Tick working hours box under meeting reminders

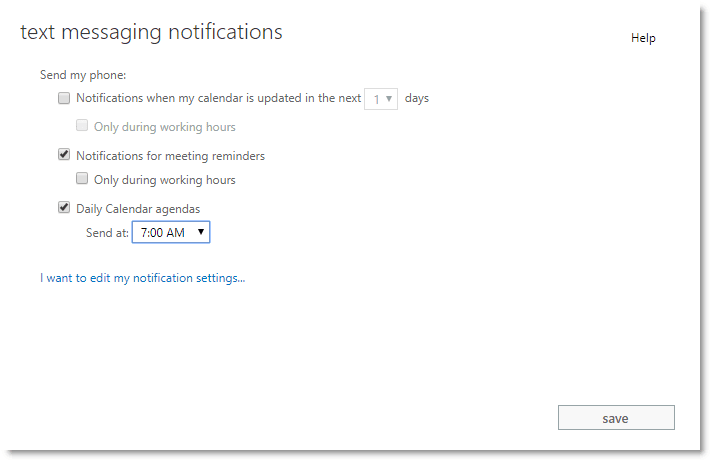click(82, 178)
